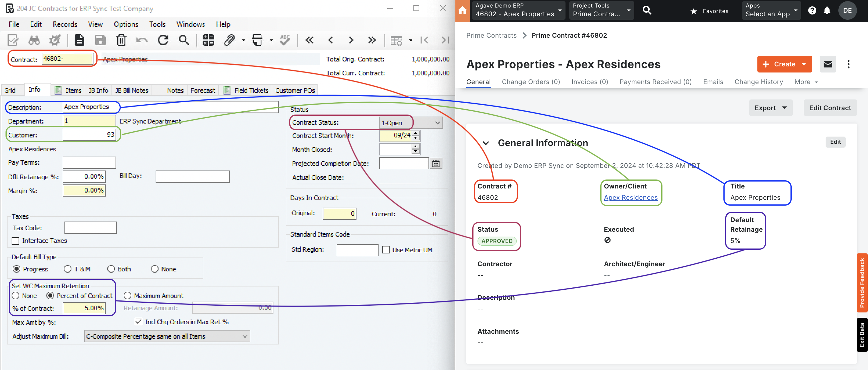The height and width of the screenshot is (370, 868).
Task: Open the Project Tools dropdown
Action: [x=602, y=10]
